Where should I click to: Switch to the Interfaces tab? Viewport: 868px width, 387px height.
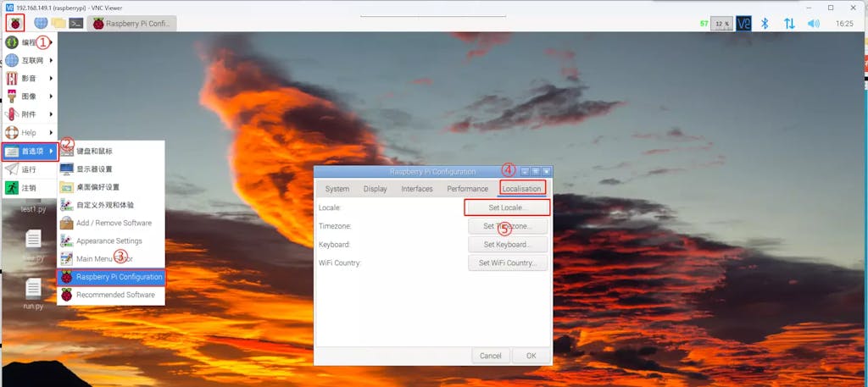416,189
